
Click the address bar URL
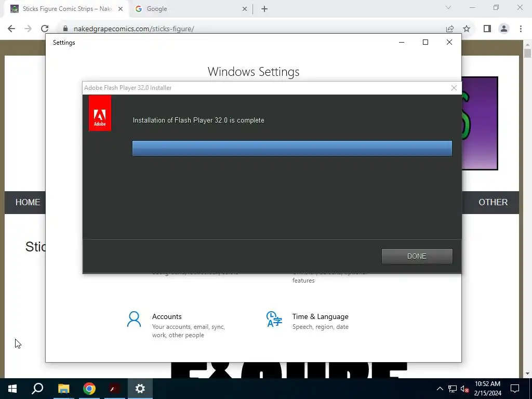(x=134, y=29)
